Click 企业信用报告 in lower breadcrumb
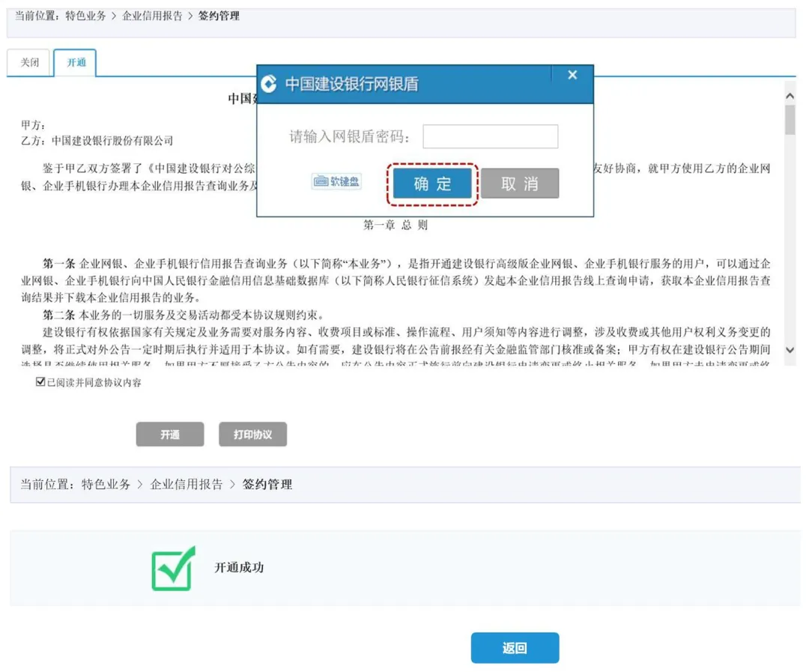Screen dimensions: 809x672 click(x=187, y=484)
